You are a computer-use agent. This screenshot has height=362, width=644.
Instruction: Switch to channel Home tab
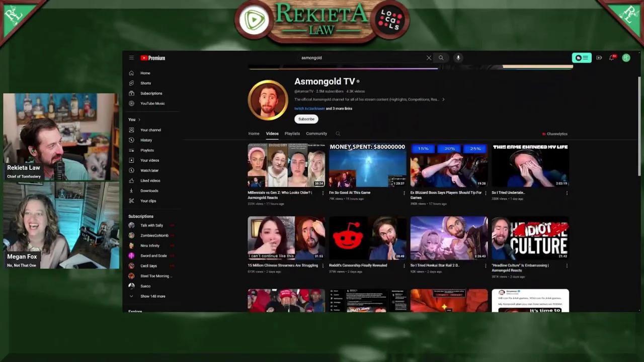[x=254, y=134]
